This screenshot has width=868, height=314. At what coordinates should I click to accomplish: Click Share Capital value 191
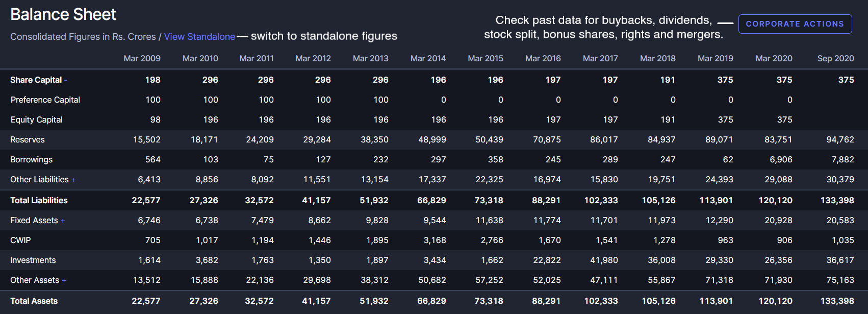click(668, 80)
